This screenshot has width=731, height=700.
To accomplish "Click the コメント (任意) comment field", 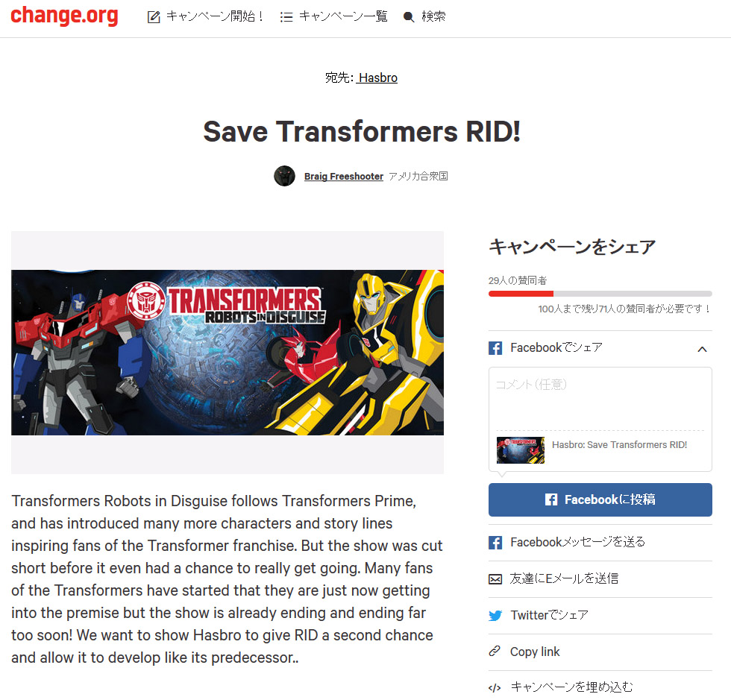I will [600, 397].
